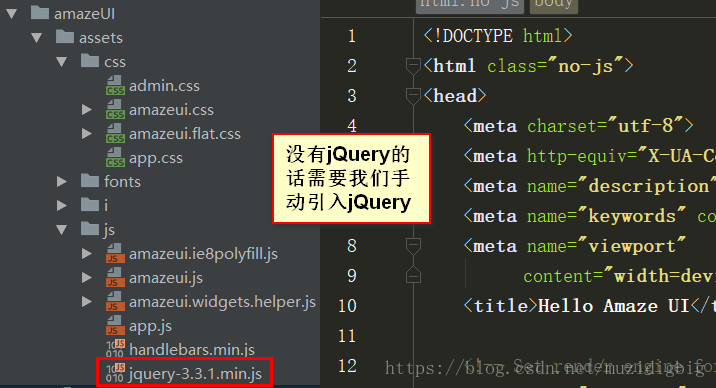Screen dimensions: 716x388
Task: Select the amazeUI project folder name
Action: pos(84,14)
